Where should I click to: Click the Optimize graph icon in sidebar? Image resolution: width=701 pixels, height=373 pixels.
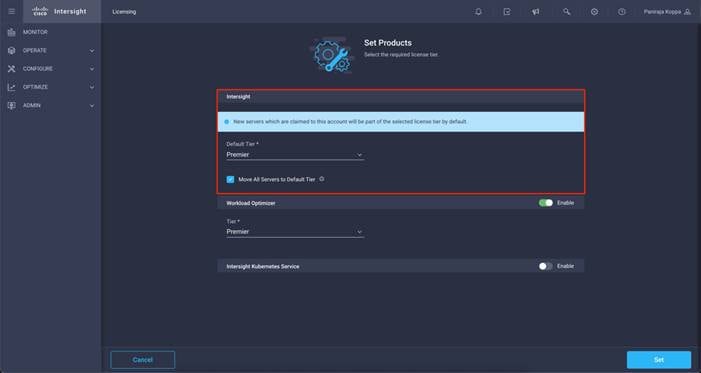(12, 87)
